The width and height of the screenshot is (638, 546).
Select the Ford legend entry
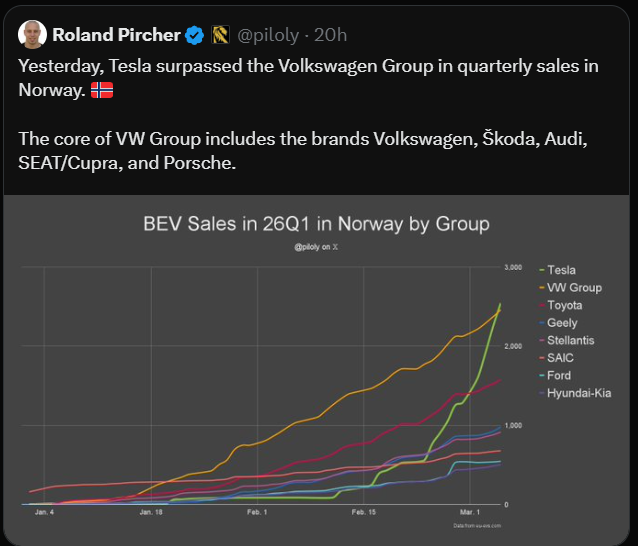pyautogui.click(x=559, y=375)
